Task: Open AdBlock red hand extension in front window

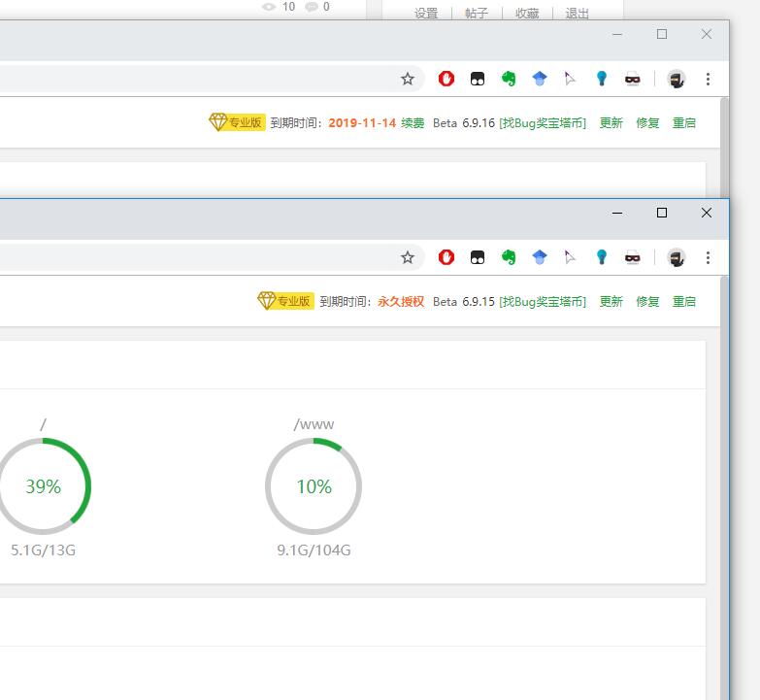Action: click(446, 257)
